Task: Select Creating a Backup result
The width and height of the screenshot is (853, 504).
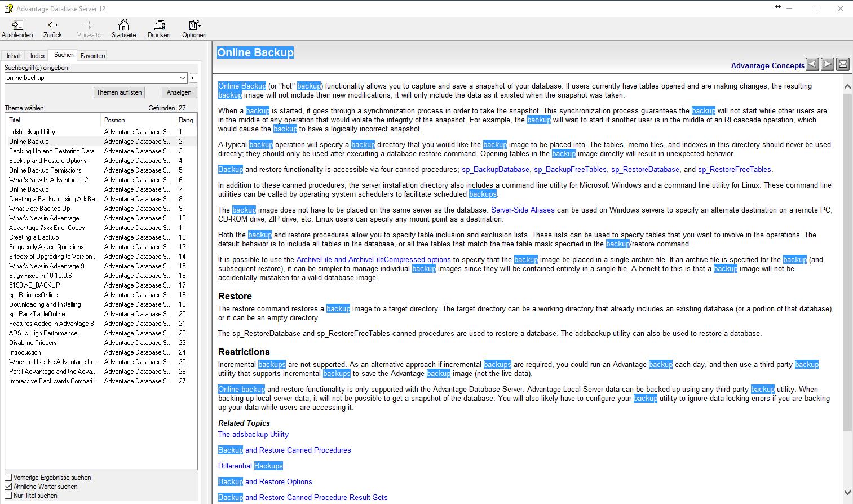Action: [101, 237]
